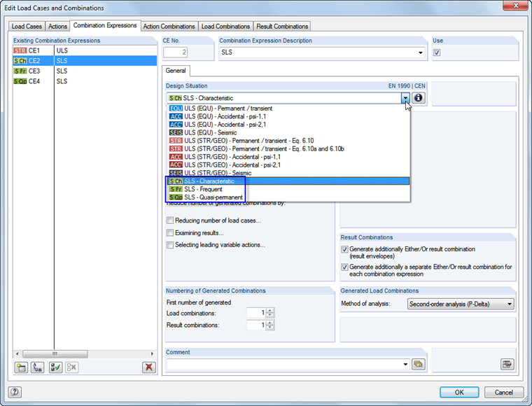The width and height of the screenshot is (532, 406).
Task: Toggle separate Either/Or result combination per expression
Action: coord(344,267)
